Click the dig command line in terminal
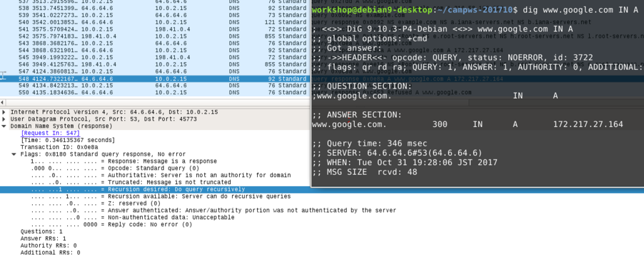 [x=580, y=10]
